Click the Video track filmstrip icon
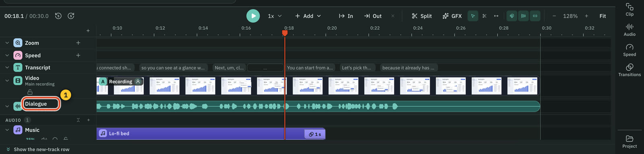 pyautogui.click(x=18, y=81)
